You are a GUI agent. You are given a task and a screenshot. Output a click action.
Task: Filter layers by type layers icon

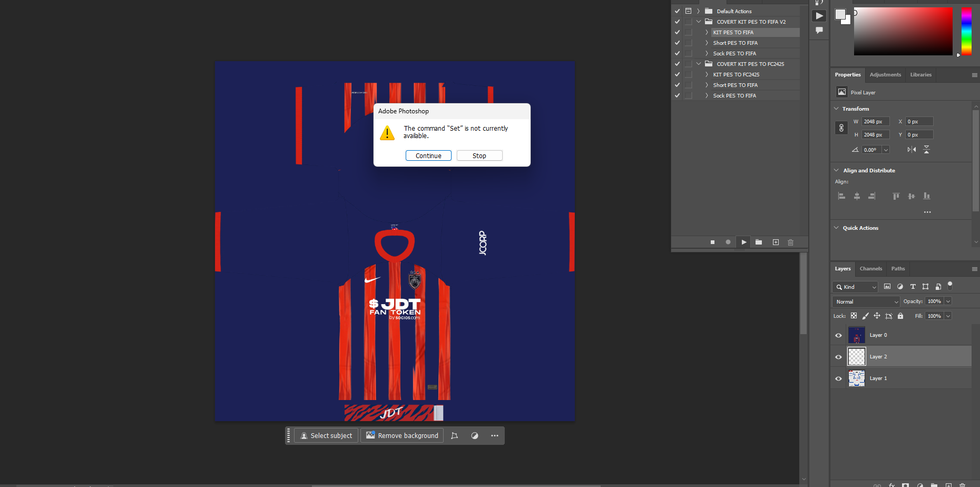(913, 287)
